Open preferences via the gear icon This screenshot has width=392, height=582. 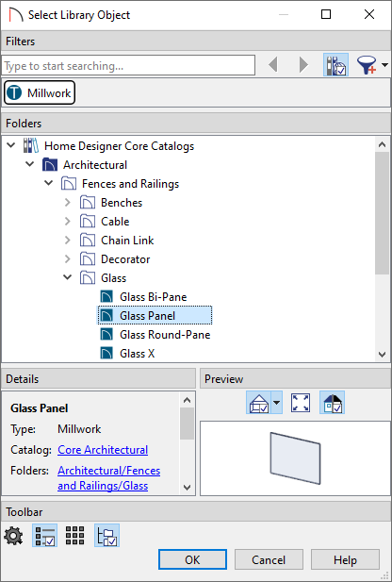pyautogui.click(x=13, y=536)
